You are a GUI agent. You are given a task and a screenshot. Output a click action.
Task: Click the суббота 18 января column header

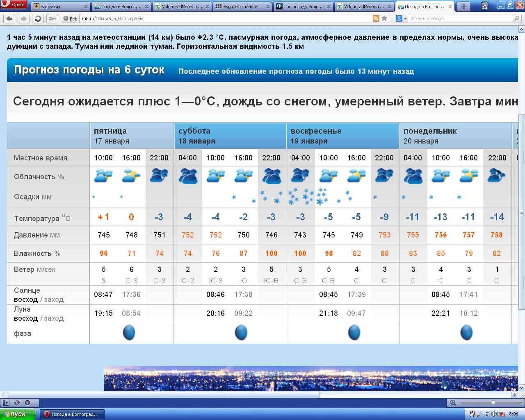[x=230, y=136]
